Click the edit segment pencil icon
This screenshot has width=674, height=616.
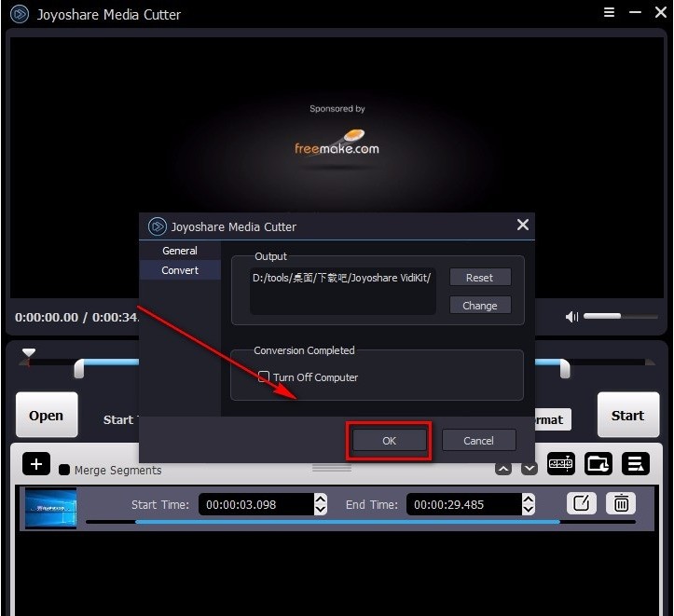581,503
